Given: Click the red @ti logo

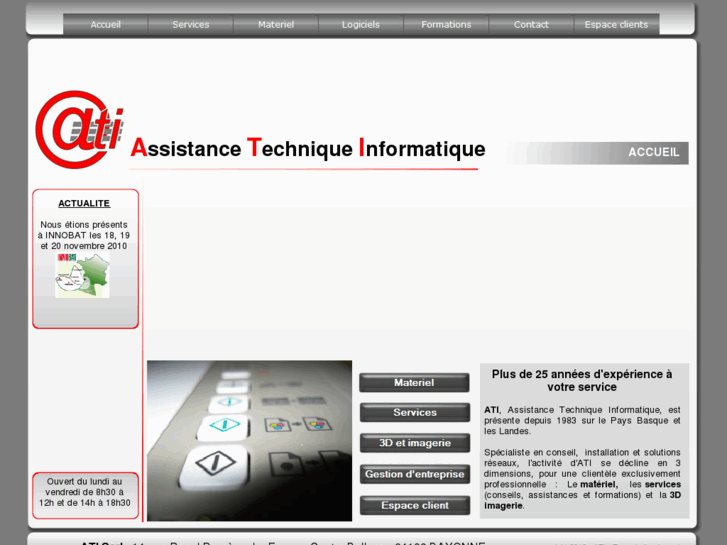Looking at the screenshot, I should [x=79, y=129].
